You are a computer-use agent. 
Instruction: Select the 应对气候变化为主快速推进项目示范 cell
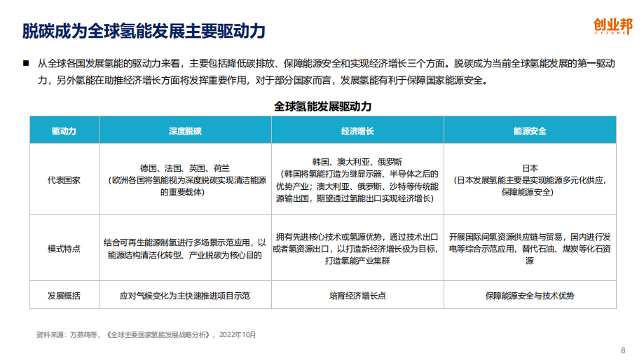[185, 296]
